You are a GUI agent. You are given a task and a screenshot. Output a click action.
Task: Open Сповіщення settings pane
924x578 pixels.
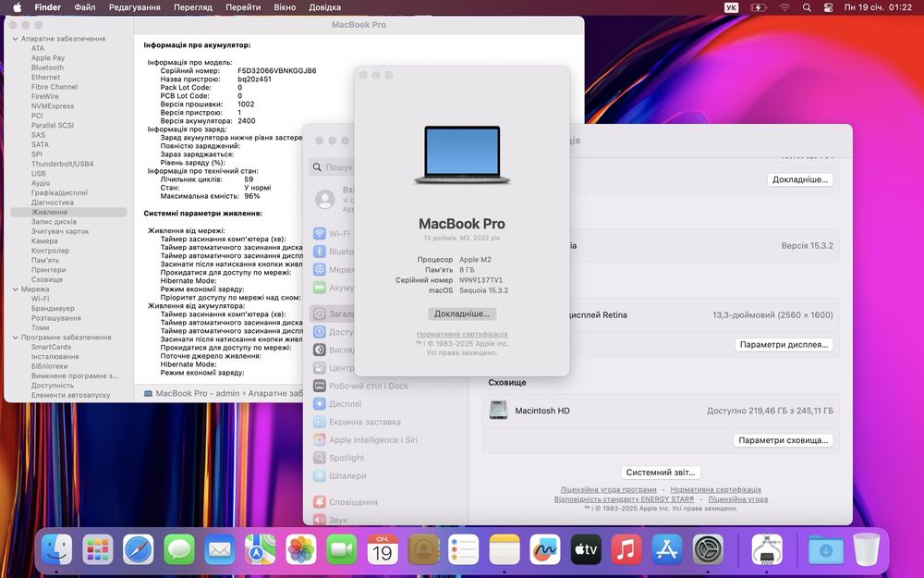tap(346, 502)
